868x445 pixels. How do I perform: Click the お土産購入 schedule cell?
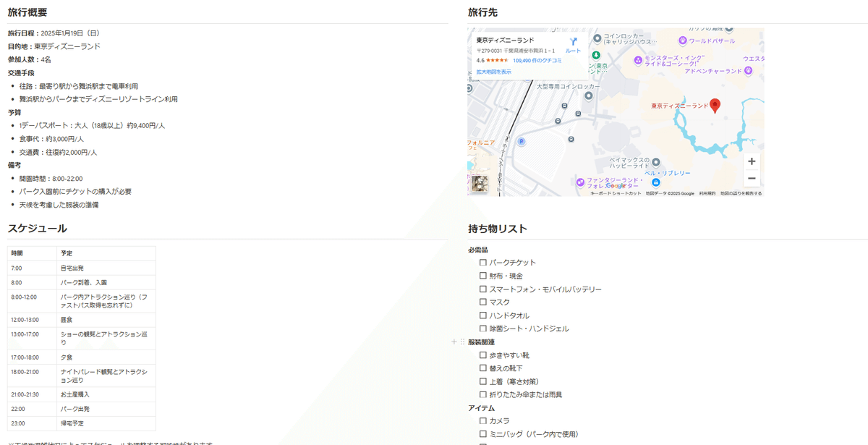(x=106, y=395)
